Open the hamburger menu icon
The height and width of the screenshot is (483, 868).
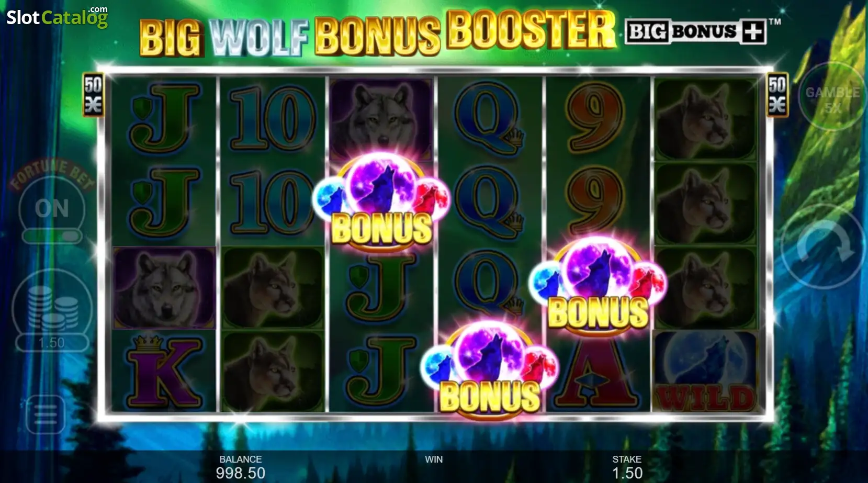coord(46,414)
